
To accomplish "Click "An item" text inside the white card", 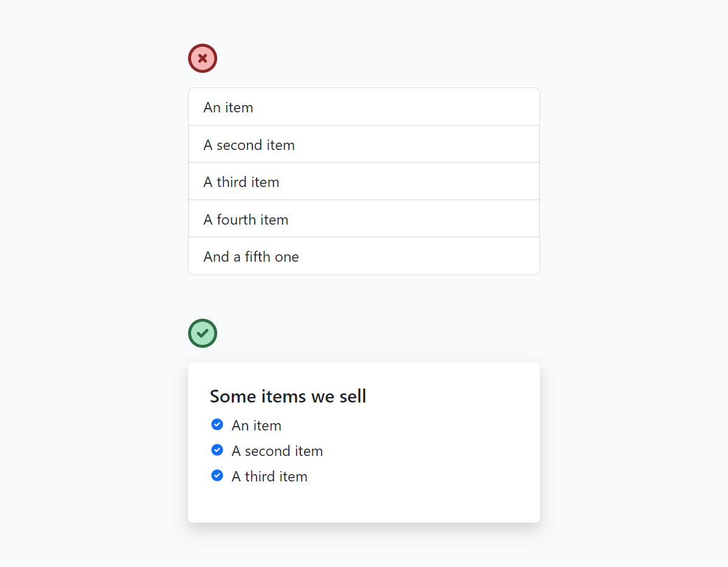I will pyautogui.click(x=256, y=426).
